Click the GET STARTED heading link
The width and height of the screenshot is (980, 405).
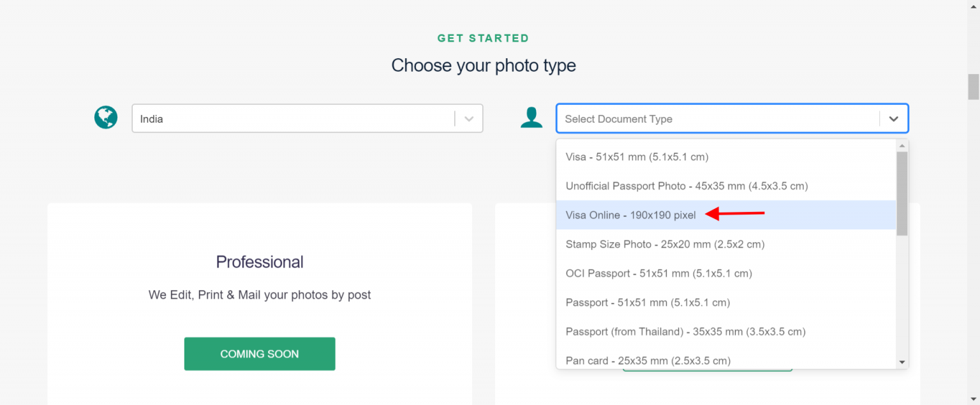483,38
